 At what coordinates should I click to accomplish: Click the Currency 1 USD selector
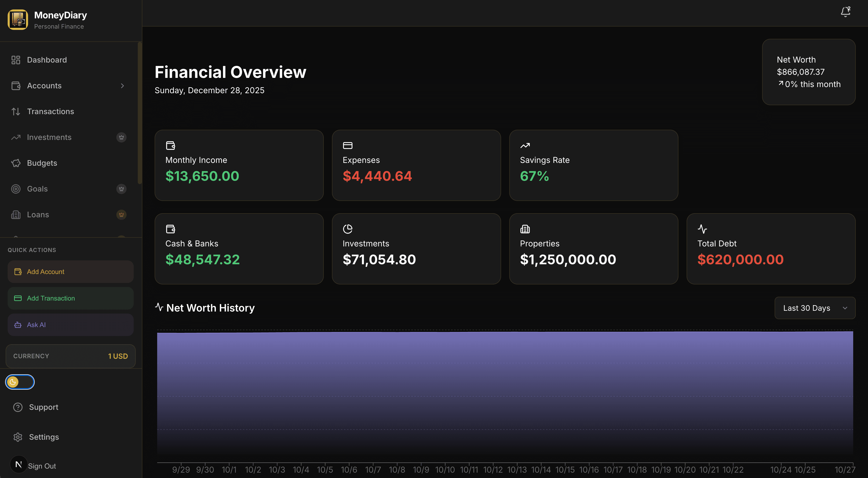pos(70,356)
